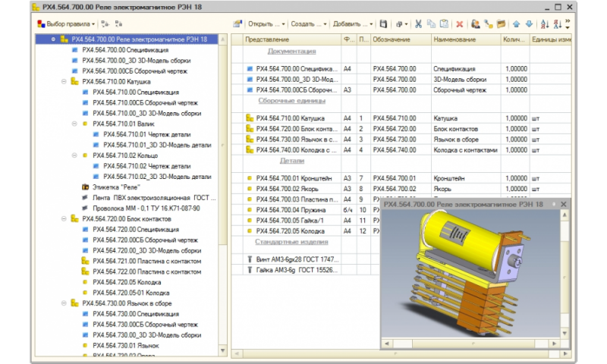Screen dimensions: 607x364
Task: Click the copy icon in toolbar
Action: pyautogui.click(x=430, y=24)
